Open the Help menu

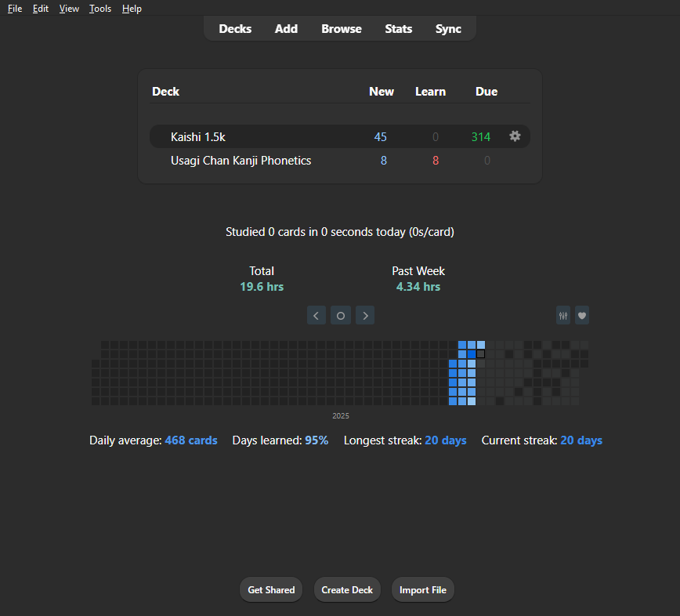132,9
